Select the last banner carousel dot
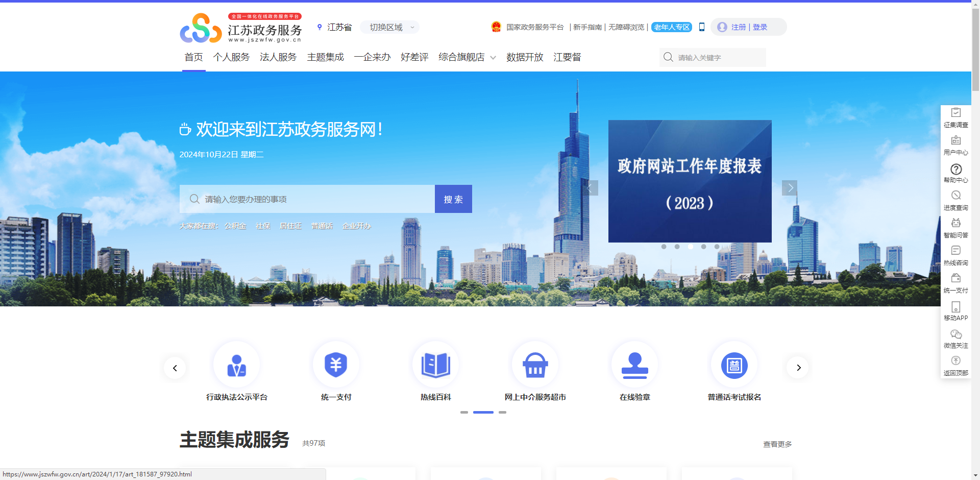Screen dimensions: 980x480 pyautogui.click(x=717, y=247)
